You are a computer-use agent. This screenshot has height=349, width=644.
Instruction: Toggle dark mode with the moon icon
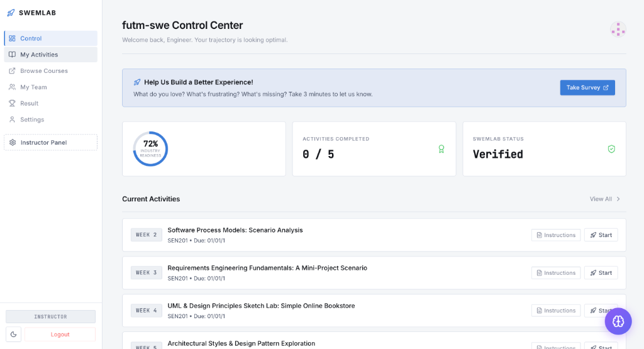click(x=14, y=334)
